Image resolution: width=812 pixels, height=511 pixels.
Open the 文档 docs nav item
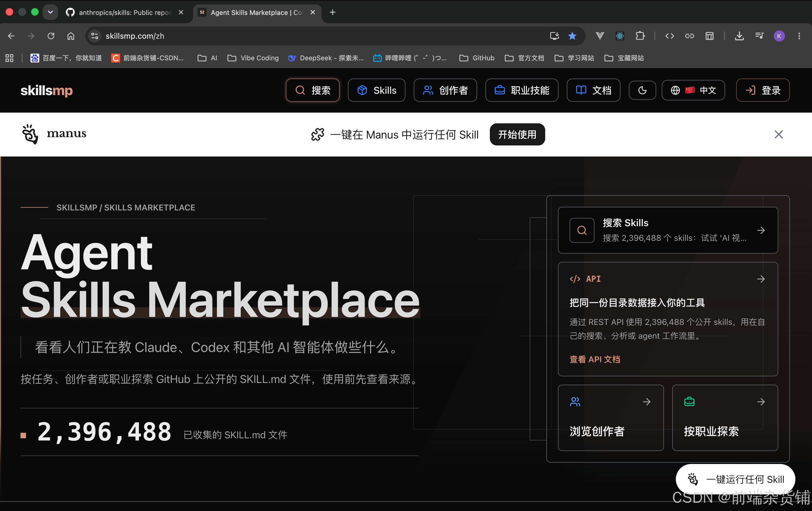click(593, 90)
